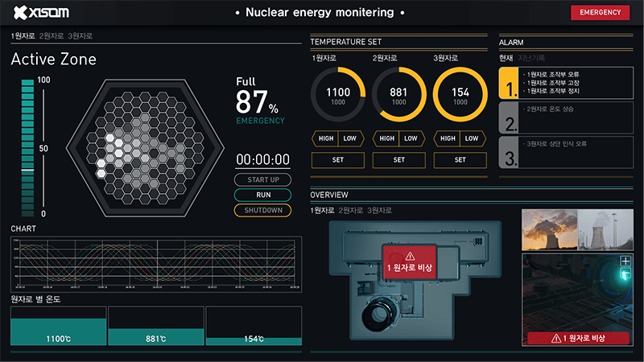The width and height of the screenshot is (644, 362).
Task: Click warning triangle on the reactor map
Action: (x=412, y=254)
